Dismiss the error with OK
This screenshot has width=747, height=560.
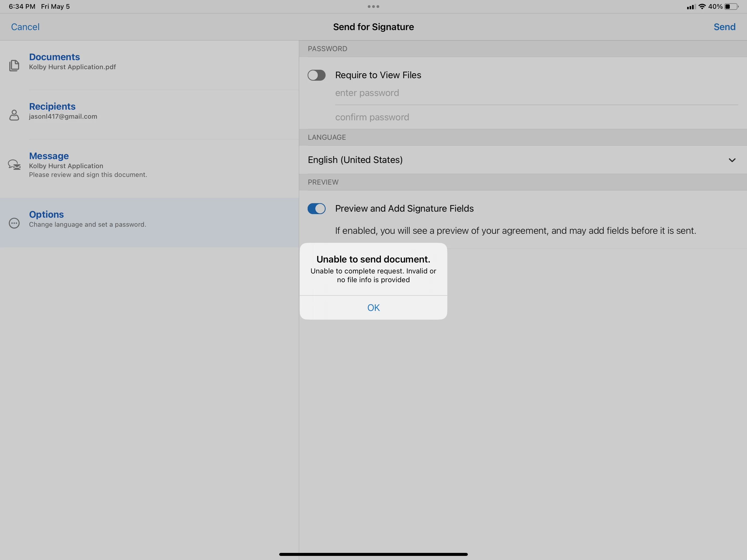(x=373, y=308)
